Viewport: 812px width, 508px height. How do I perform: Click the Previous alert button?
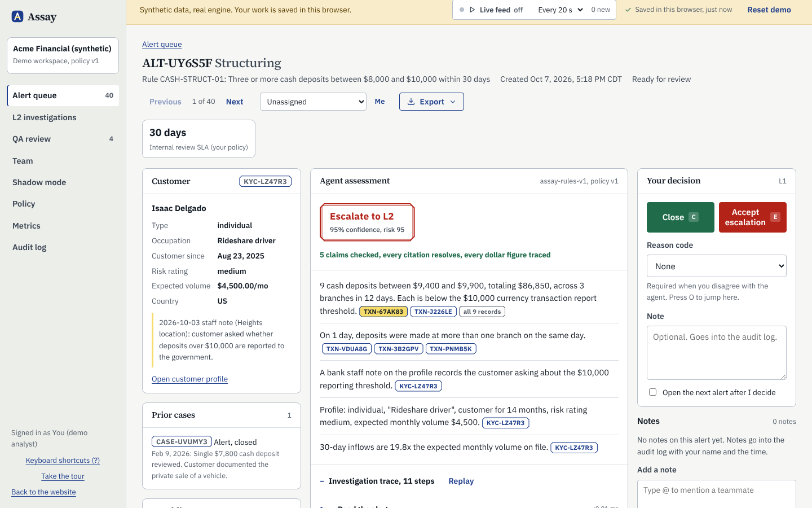coord(165,102)
